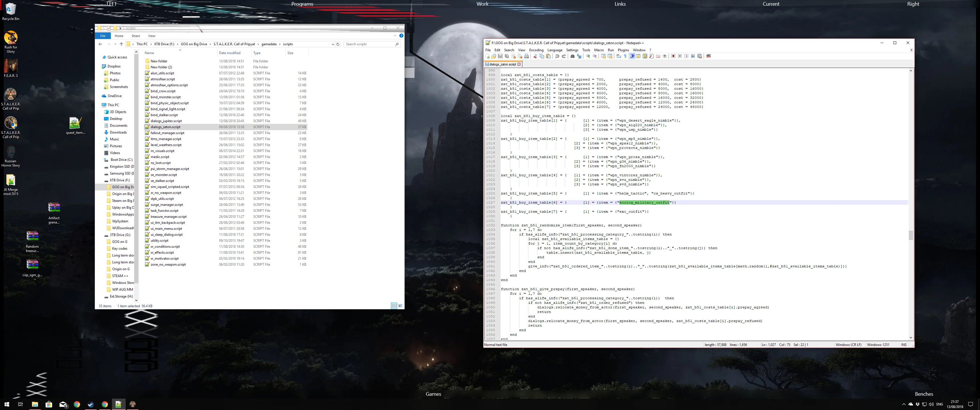Click the Print icon in Notepad++ toolbar
Screen dimensions: 980x410
point(526,56)
